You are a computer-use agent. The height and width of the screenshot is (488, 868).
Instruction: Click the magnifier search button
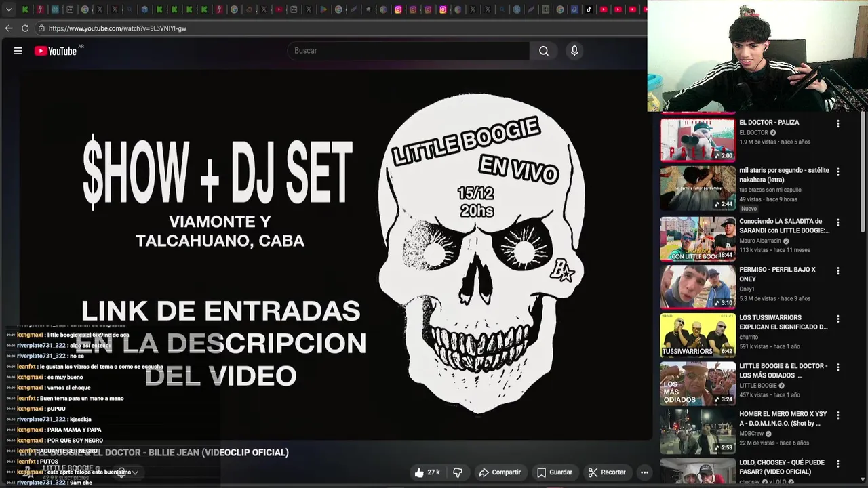pos(544,51)
